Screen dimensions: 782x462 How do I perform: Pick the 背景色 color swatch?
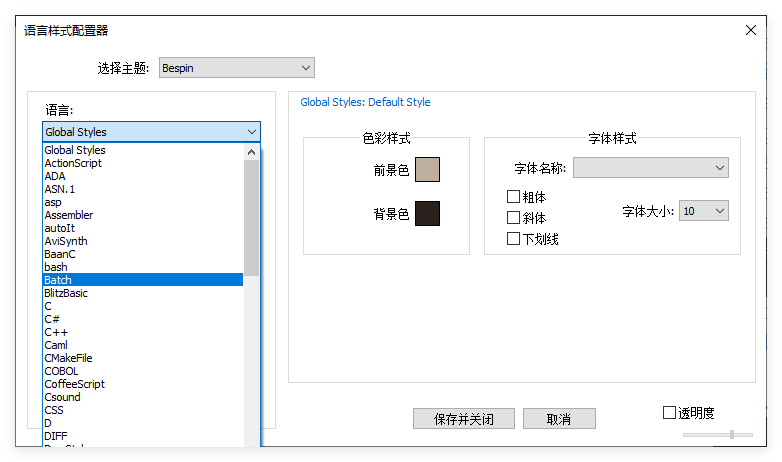coord(427,214)
